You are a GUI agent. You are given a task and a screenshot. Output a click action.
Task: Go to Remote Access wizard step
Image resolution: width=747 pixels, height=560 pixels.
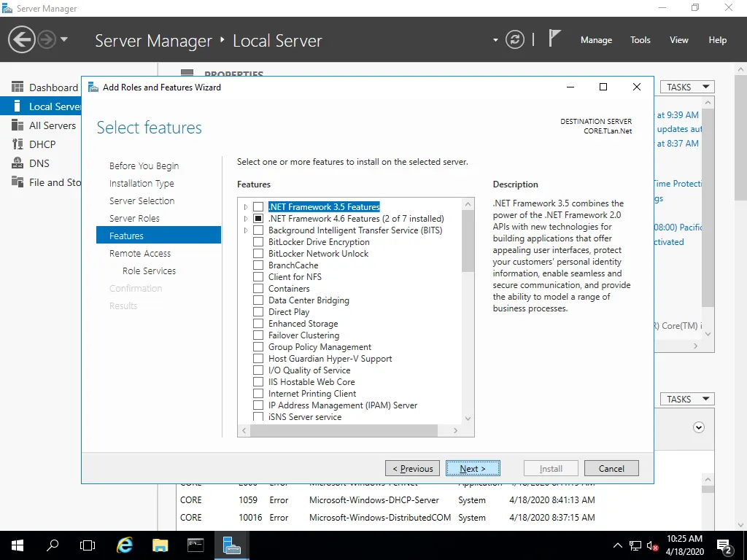point(140,253)
